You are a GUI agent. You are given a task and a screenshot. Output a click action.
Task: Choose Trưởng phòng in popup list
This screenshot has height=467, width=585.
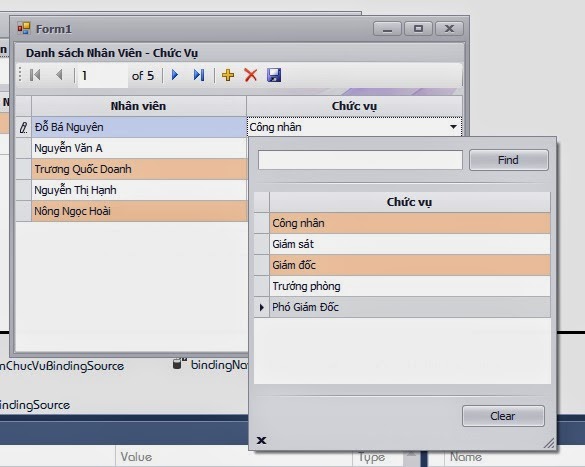pyautogui.click(x=410, y=286)
